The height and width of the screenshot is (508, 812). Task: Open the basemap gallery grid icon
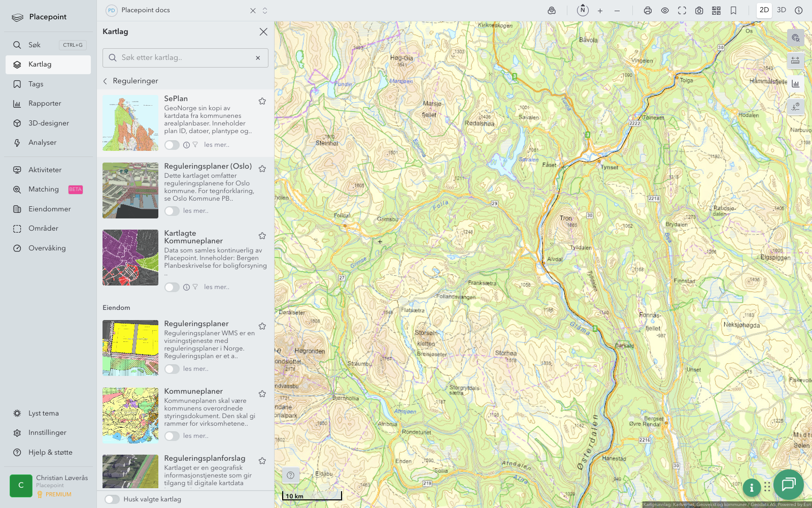coord(716,11)
